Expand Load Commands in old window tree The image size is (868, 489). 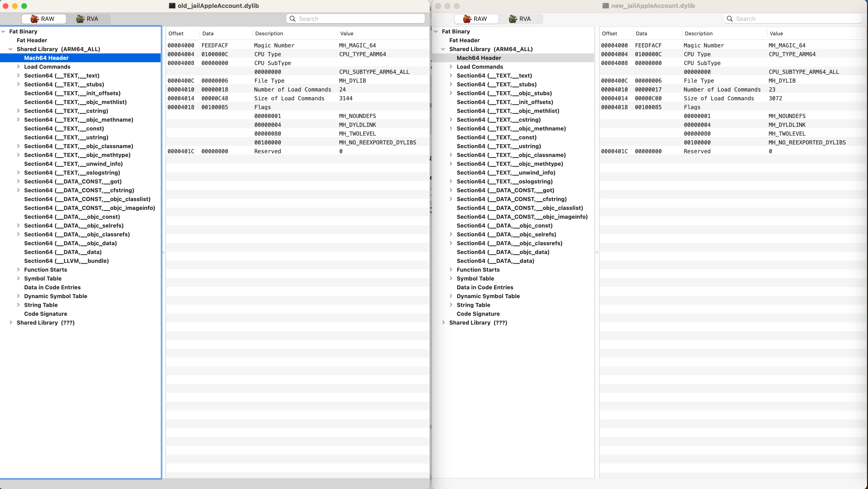coord(18,67)
